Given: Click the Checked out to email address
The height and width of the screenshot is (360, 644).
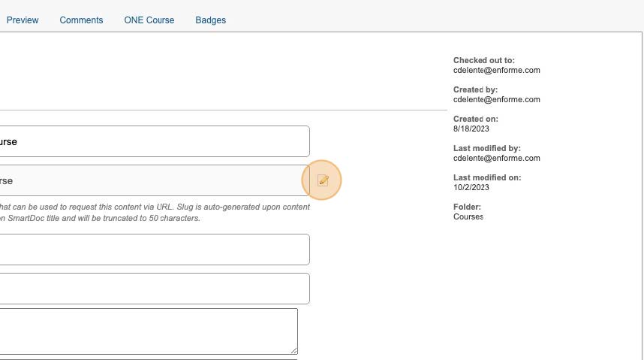Looking at the screenshot, I should tap(496, 71).
